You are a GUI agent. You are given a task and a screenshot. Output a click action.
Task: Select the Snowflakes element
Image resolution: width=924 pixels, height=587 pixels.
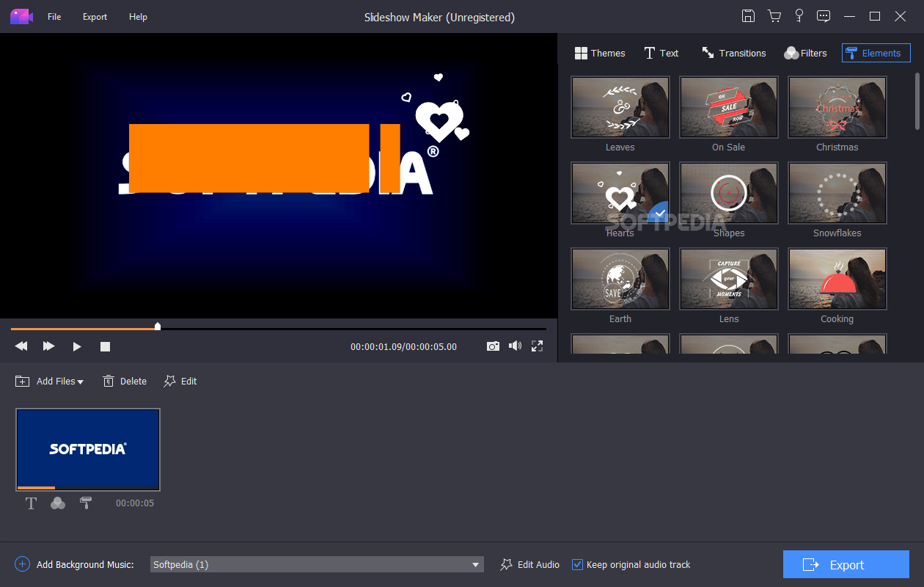[x=837, y=193]
